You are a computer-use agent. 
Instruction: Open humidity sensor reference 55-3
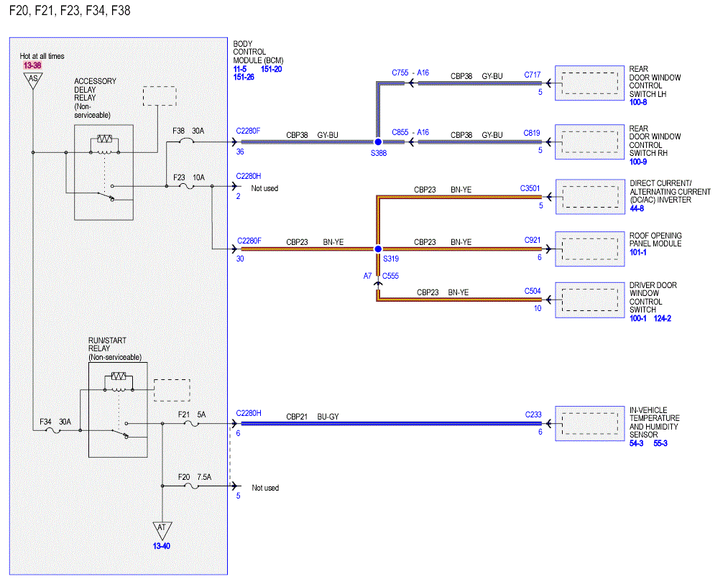660,443
